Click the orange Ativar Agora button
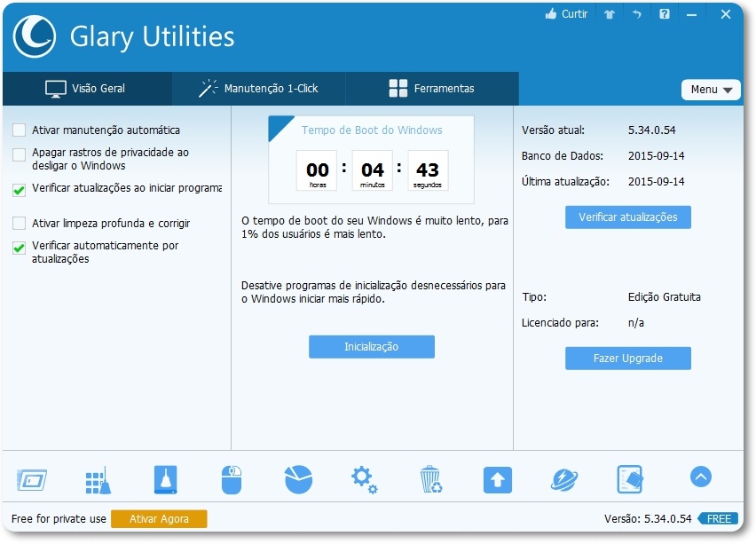 159,519
